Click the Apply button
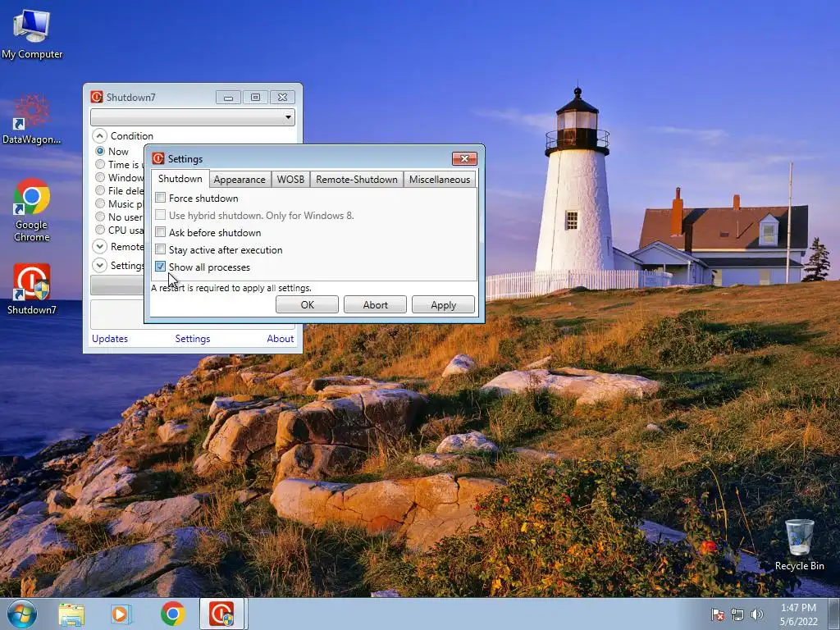This screenshot has width=840, height=630. coord(443,305)
